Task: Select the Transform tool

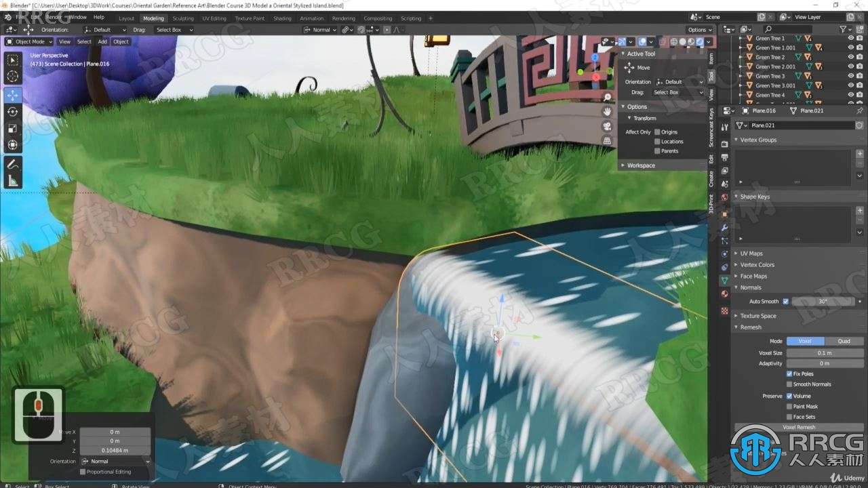Action: pos(13,144)
